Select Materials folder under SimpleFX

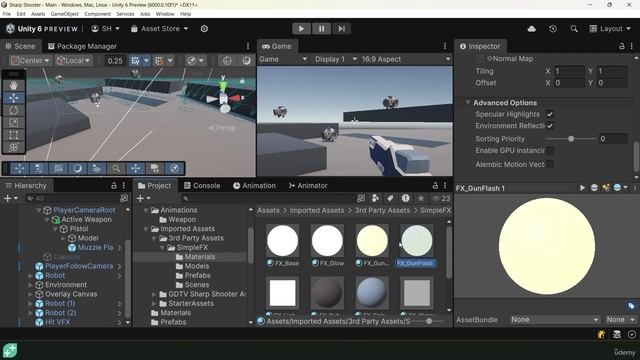(200, 257)
